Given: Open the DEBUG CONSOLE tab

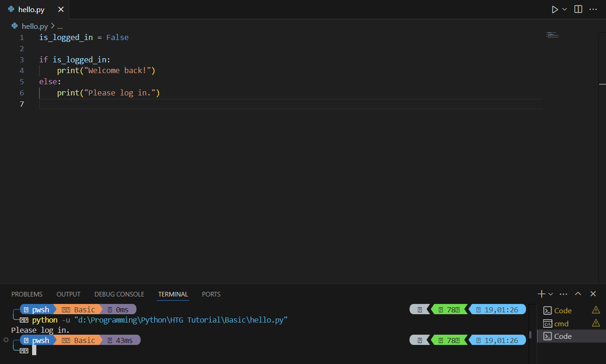Looking at the screenshot, I should click(x=119, y=294).
